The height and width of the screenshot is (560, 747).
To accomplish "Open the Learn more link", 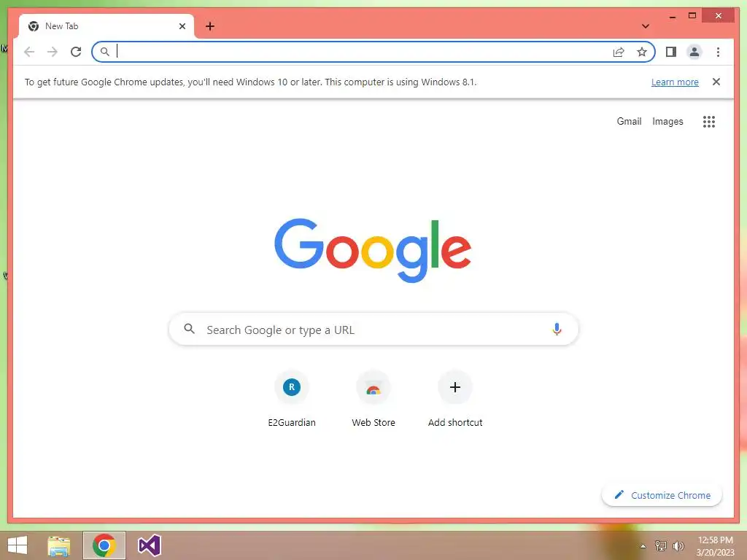I will tap(675, 82).
